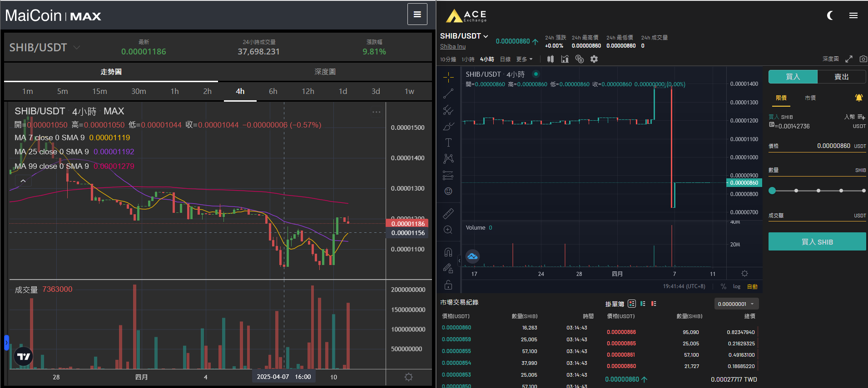Click the 買入 SHIB button
Image resolution: width=868 pixels, height=388 pixels.
coord(817,242)
